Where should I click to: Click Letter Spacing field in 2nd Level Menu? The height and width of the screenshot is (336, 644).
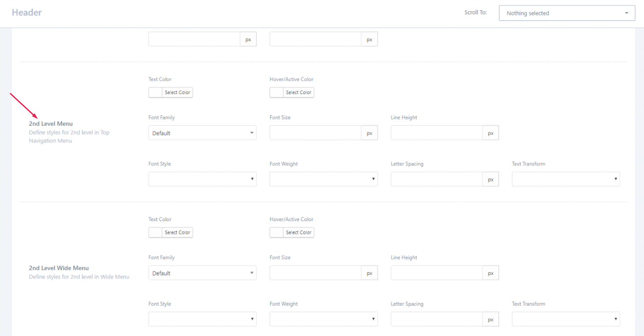(x=437, y=179)
